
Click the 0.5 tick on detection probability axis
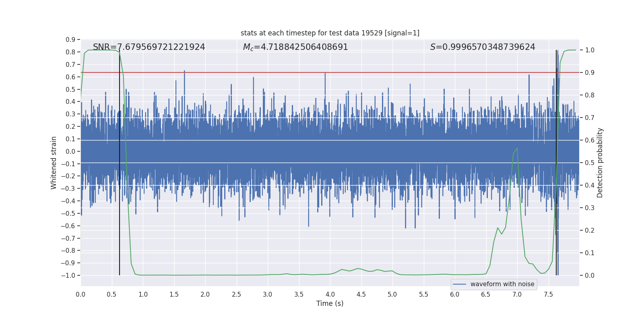[590, 163]
